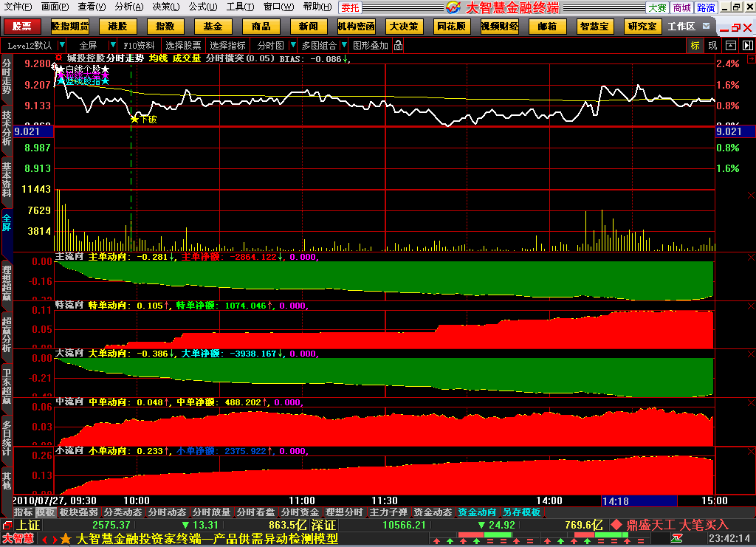Expand the 全屏 dropdown arrow
Image resolution: width=756 pixels, height=547 pixels.
click(112, 45)
